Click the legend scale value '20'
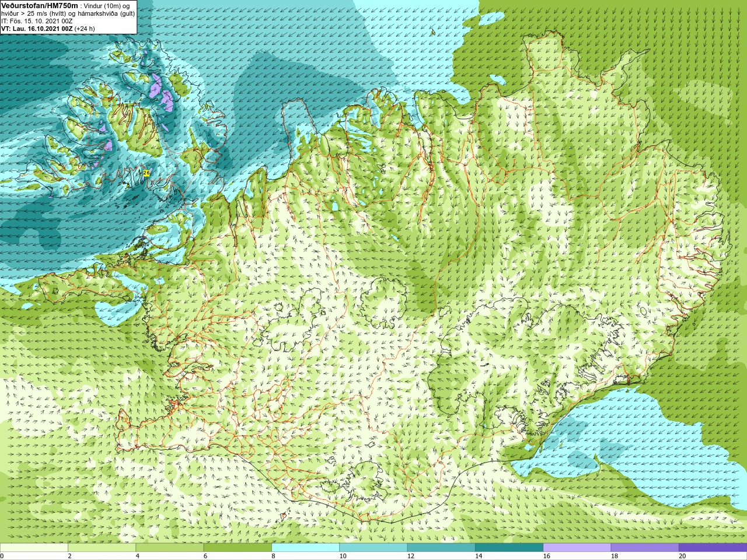This screenshot has width=747, height=560. pos(682,556)
